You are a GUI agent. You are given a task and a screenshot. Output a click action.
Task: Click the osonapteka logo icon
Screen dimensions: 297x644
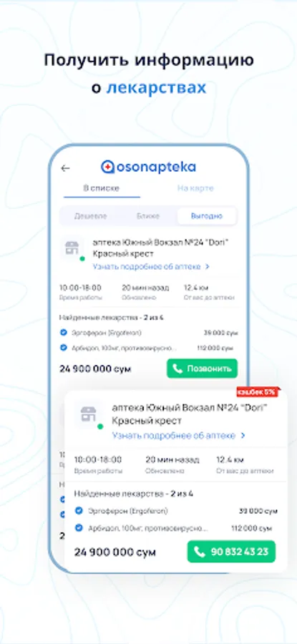tap(107, 167)
